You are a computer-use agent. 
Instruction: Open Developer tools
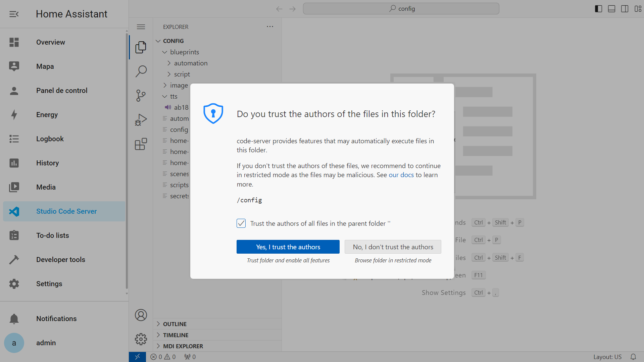pyautogui.click(x=64, y=260)
